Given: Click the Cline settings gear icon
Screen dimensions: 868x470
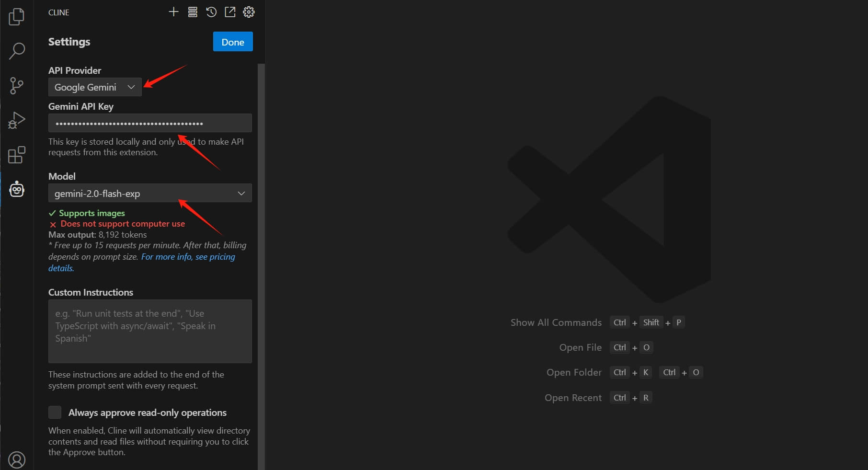Looking at the screenshot, I should coord(249,12).
